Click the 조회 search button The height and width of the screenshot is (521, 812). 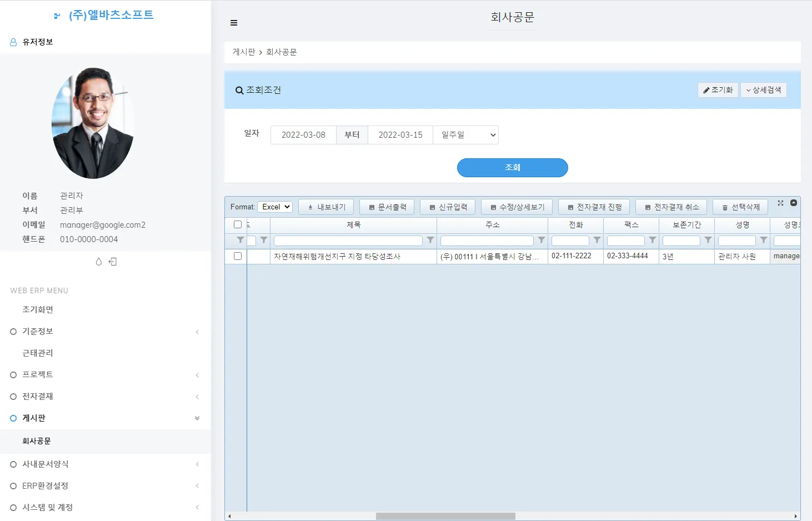click(x=512, y=168)
